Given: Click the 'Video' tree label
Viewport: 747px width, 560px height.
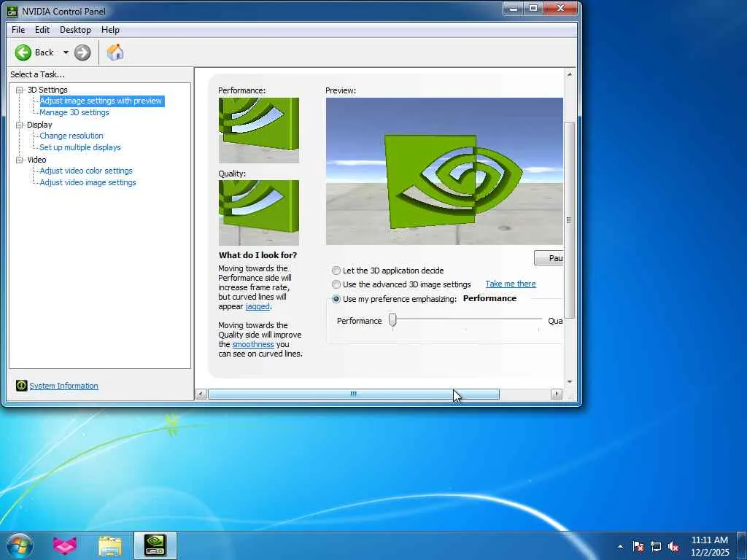Looking at the screenshot, I should click(x=36, y=160).
